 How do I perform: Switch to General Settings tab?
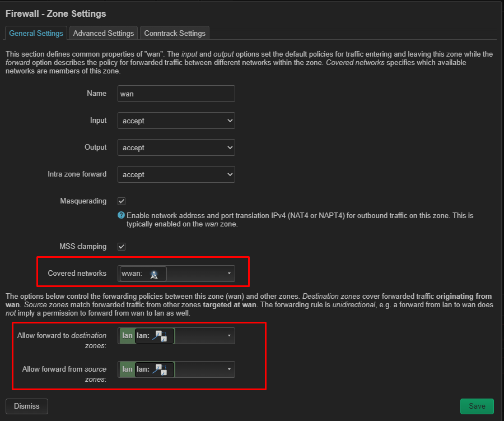36,33
